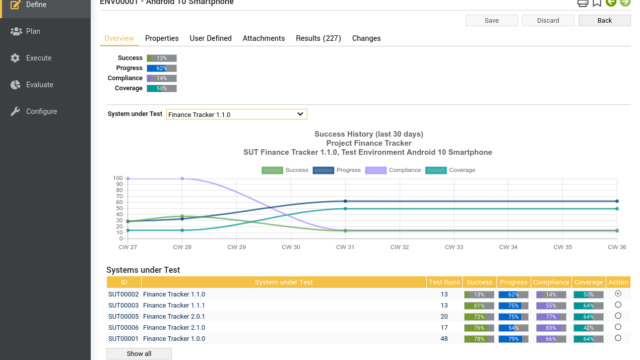Open the Finance Tracker 1.0.0 link
This screenshot has height=360, width=640.
click(174, 338)
